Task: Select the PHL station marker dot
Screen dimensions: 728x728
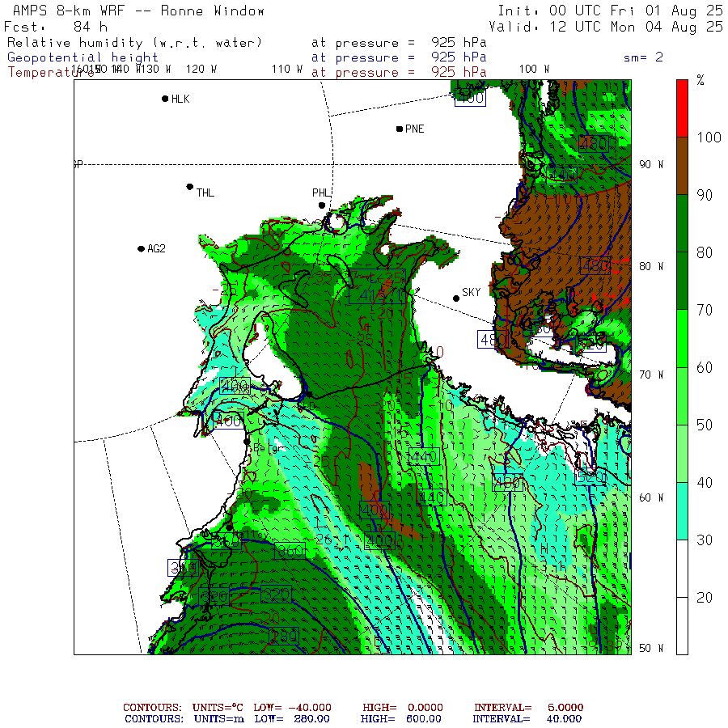Action: [322, 205]
